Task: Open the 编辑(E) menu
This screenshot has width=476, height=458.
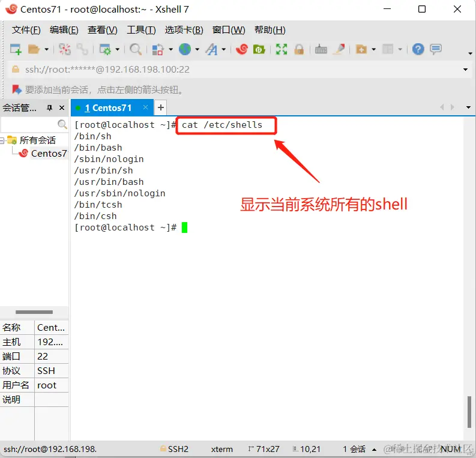Action: [64, 30]
